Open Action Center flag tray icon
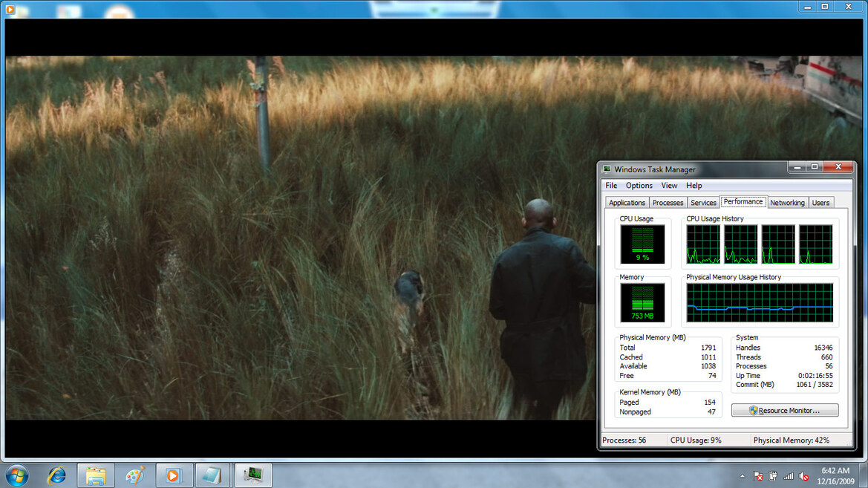Viewport: 868px width, 488px height. coord(758,476)
